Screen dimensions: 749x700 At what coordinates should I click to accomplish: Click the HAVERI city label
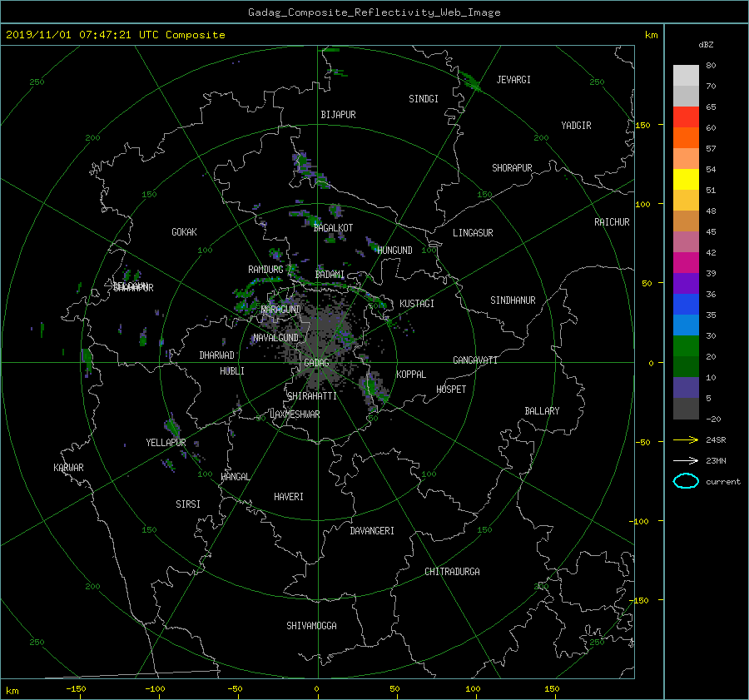point(289,497)
